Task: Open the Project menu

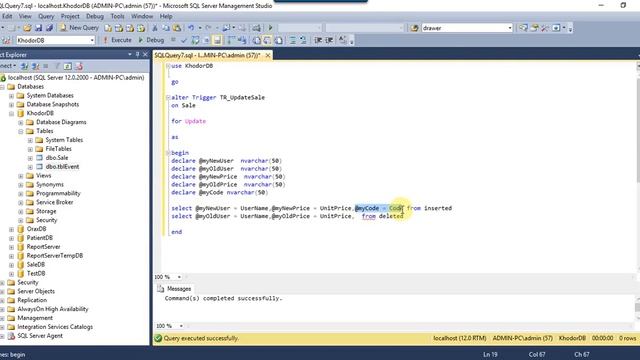Action: tap(70, 16)
